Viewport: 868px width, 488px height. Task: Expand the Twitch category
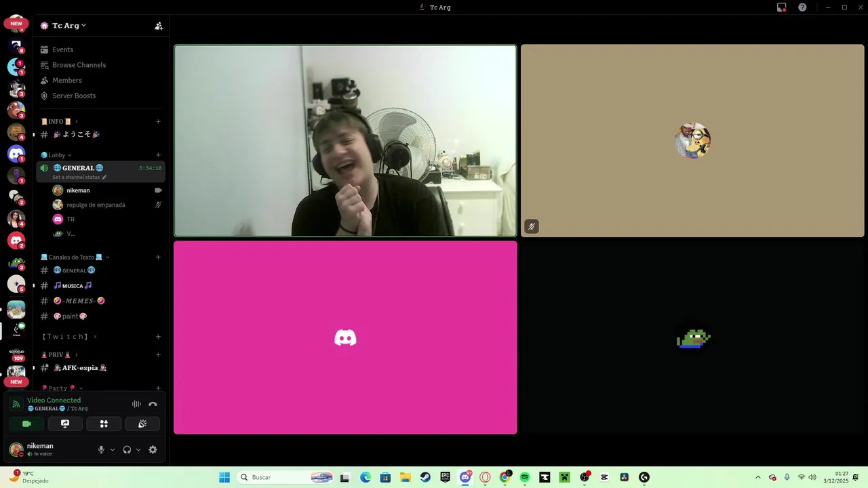tap(69, 336)
